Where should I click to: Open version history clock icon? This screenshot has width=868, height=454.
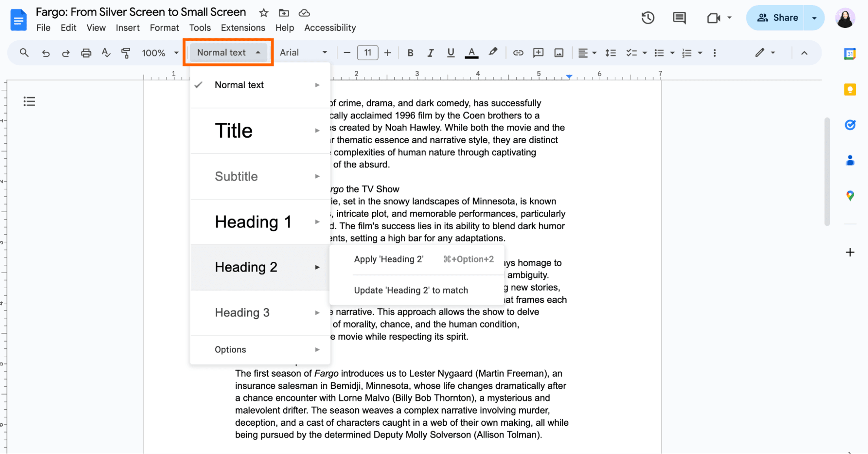[648, 18]
